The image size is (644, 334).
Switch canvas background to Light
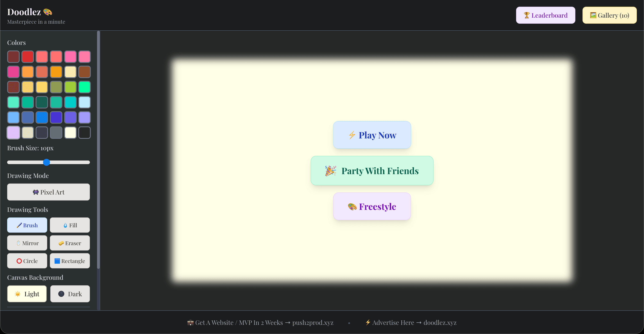[x=27, y=294]
